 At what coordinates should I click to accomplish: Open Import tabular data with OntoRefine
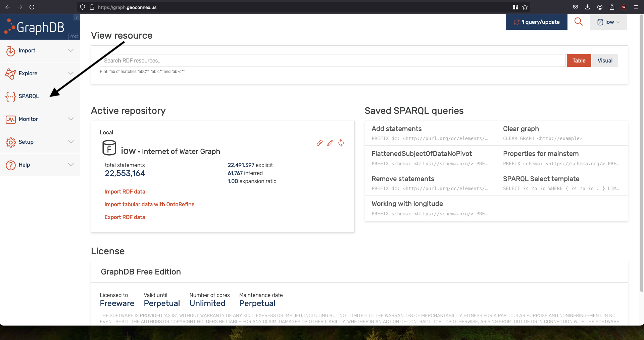pos(149,204)
